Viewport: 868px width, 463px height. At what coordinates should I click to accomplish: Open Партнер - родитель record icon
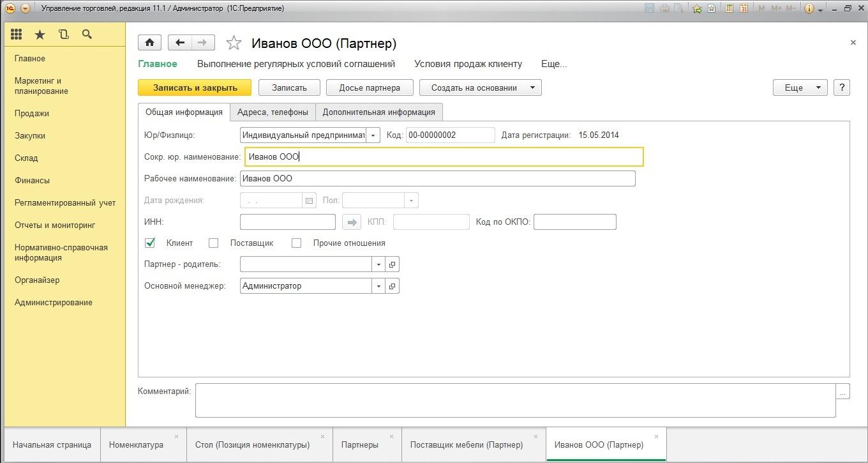pyautogui.click(x=393, y=264)
